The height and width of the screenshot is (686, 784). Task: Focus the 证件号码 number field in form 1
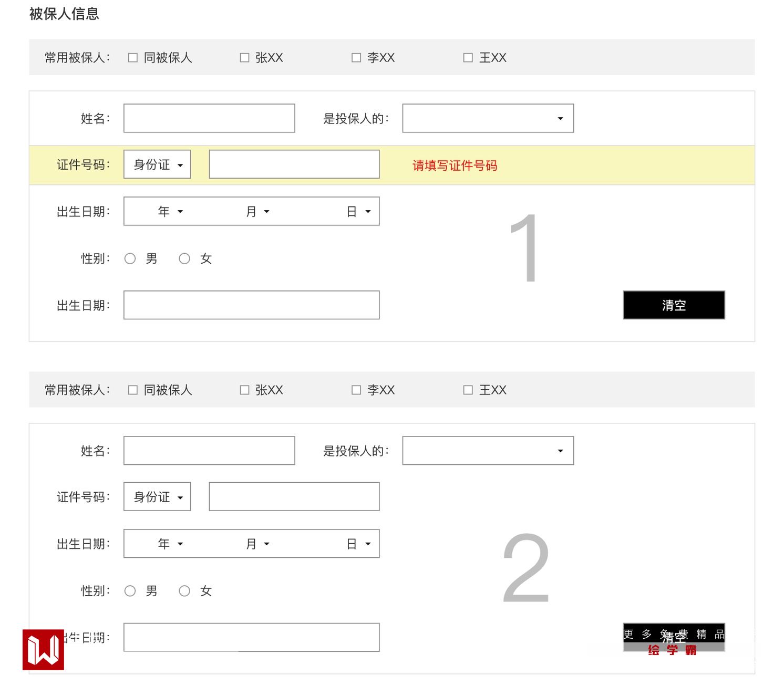point(294,164)
